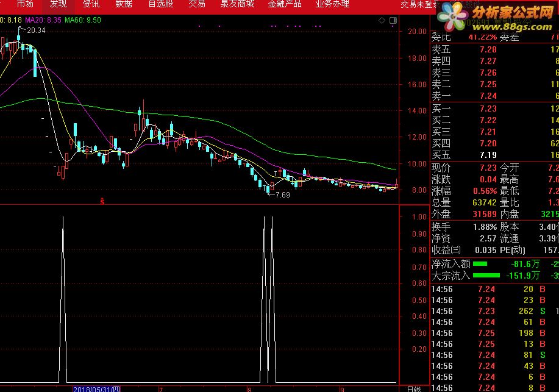
Task: Select the tick row with volume 61 B
Action: click(494, 323)
